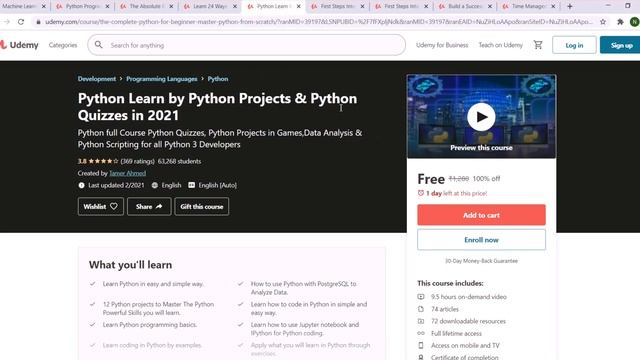Click the Add to cart button

click(x=481, y=215)
